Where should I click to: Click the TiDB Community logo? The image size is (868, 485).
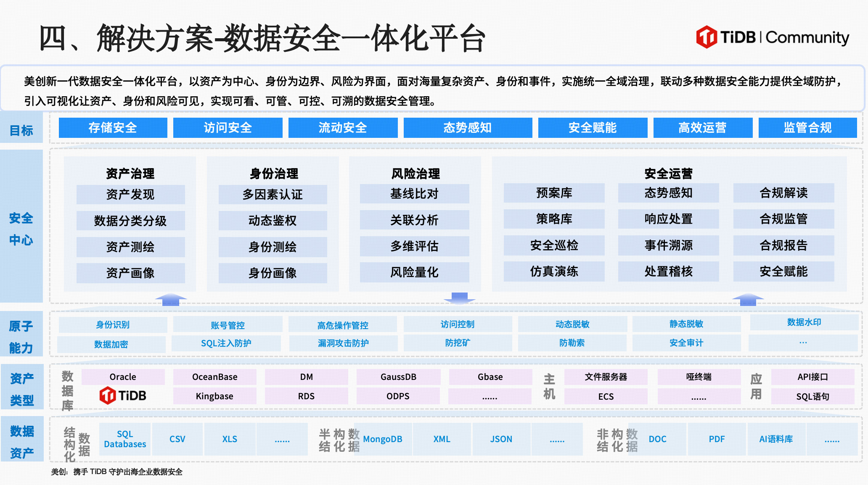(x=772, y=37)
